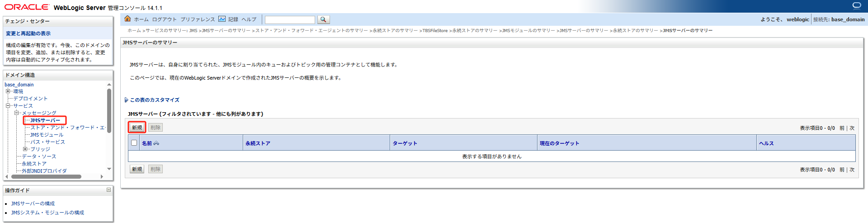
Task: Click the domain tree scroll-left arrow
Action: point(7,177)
